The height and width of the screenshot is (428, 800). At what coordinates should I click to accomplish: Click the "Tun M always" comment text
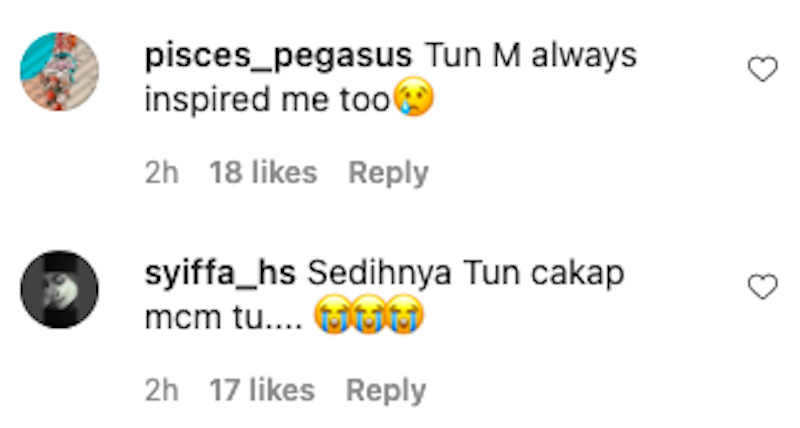(530, 57)
